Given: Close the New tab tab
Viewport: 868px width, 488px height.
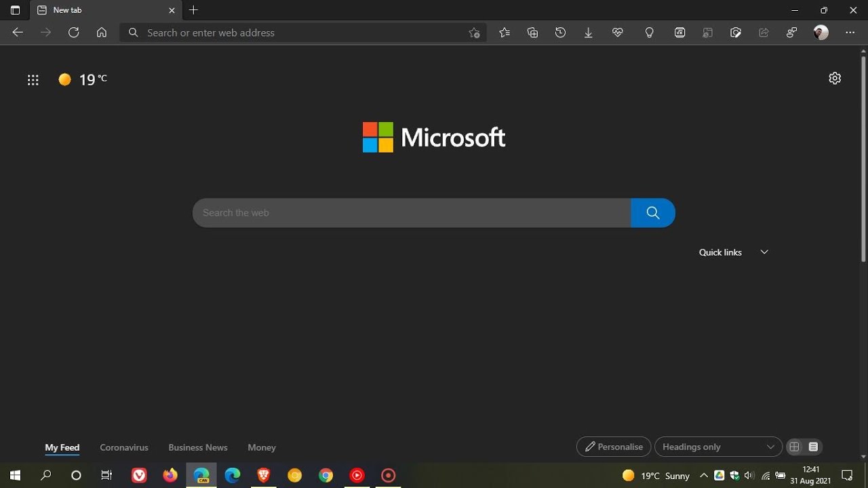Looking at the screenshot, I should point(172,10).
